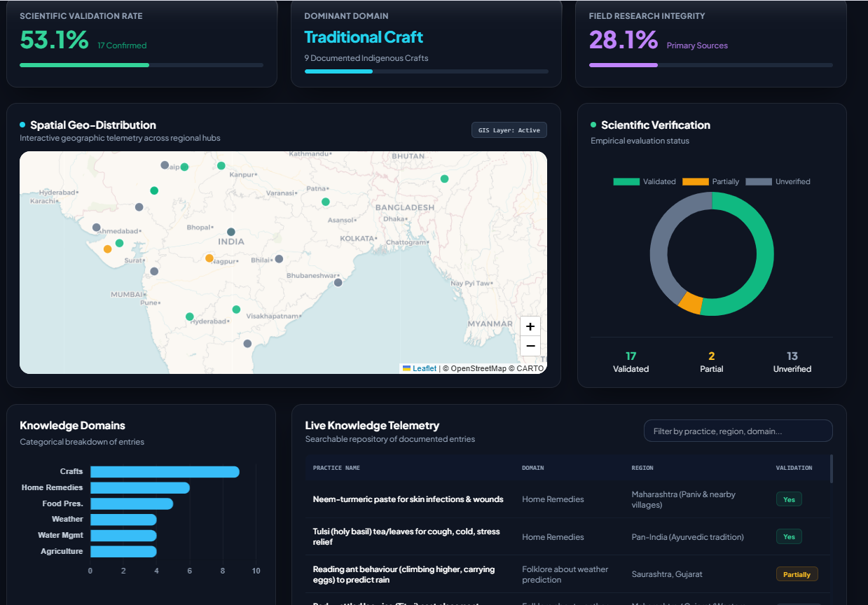Click the Crafts bar in Knowledge Domains

point(165,472)
